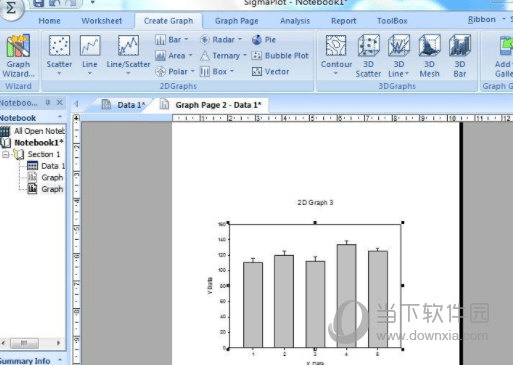The width and height of the screenshot is (513, 365).
Task: Switch to the Data 1* document tab
Action: (x=123, y=105)
